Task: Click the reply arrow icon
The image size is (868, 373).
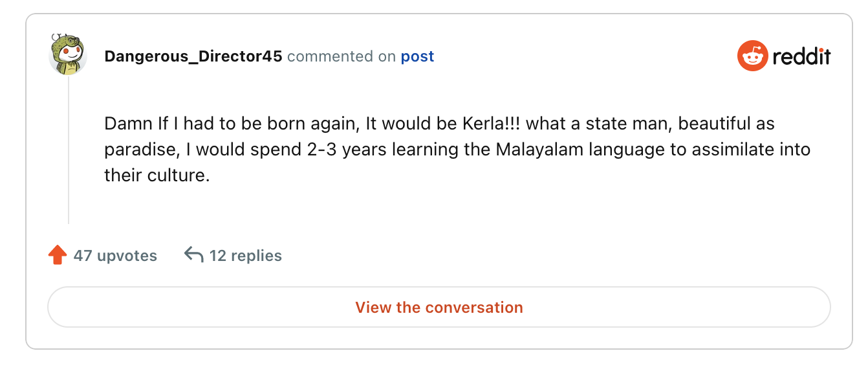Action: (x=193, y=254)
